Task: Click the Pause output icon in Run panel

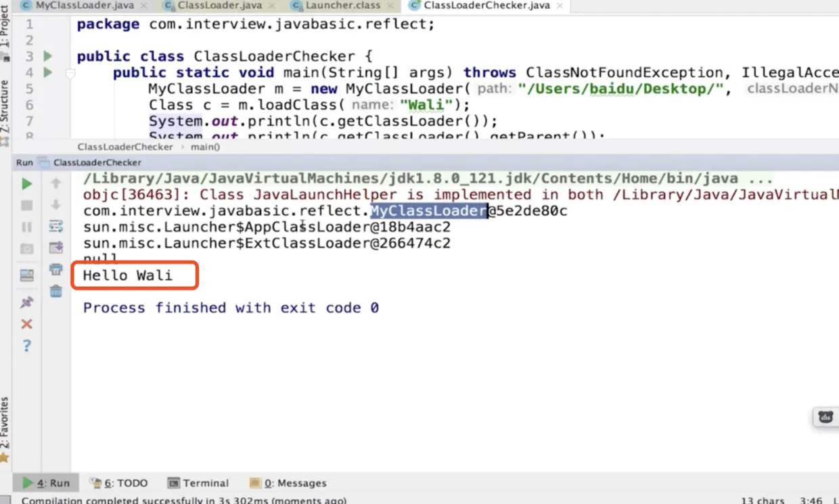Action: (26, 227)
